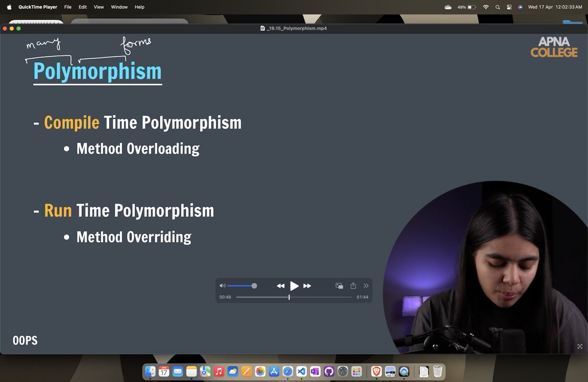Open Launchpad from the Dock
The width and height of the screenshot is (588, 382).
click(357, 371)
